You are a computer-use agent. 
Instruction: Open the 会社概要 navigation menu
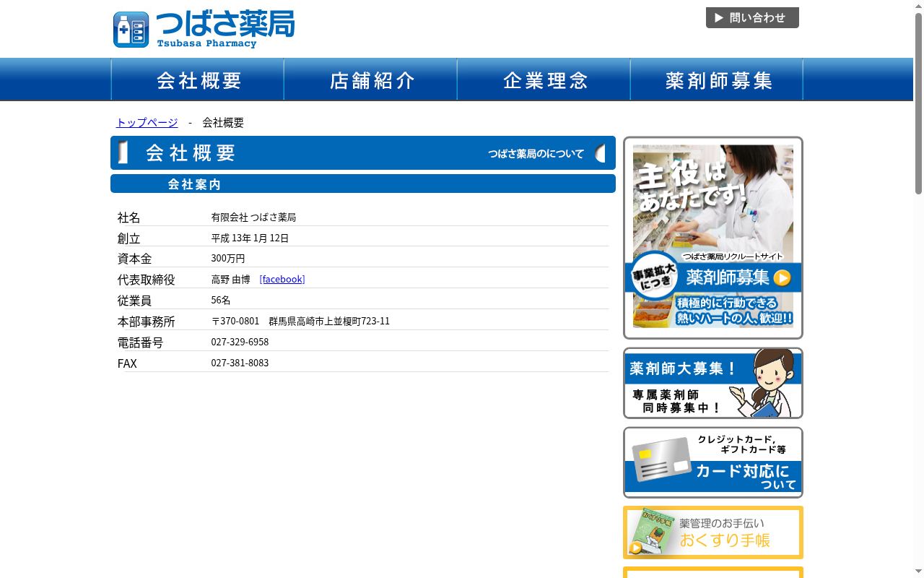[x=198, y=79]
